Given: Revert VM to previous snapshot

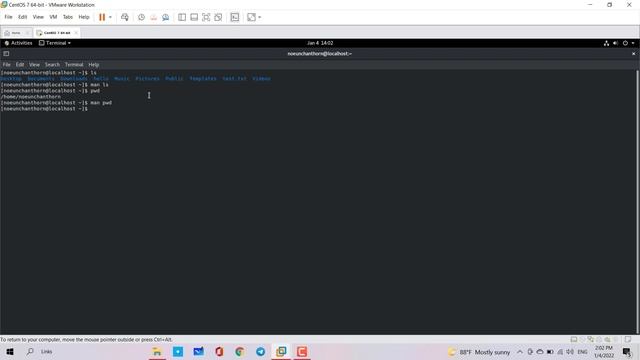Looking at the screenshot, I should pyautogui.click(x=153, y=17).
